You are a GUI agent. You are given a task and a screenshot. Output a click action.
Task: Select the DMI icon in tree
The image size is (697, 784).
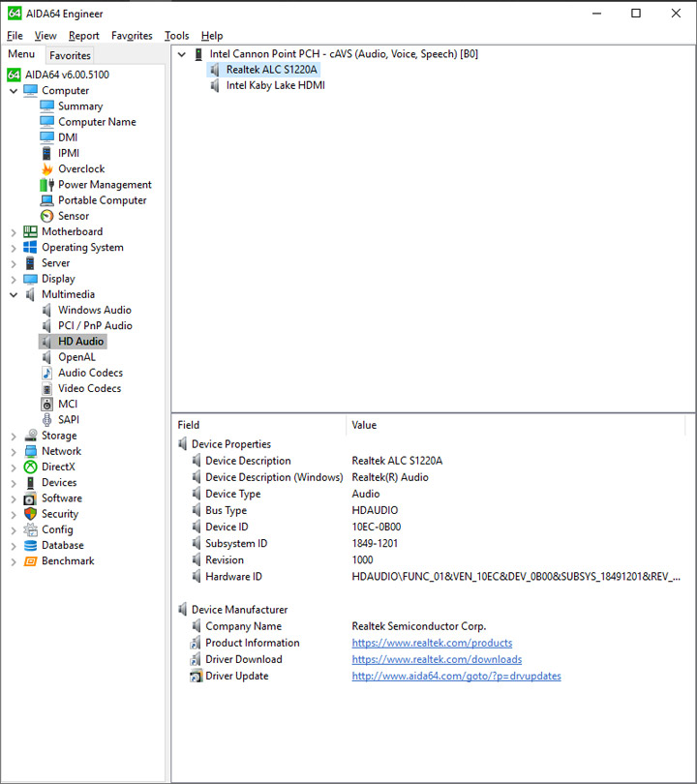(47, 137)
